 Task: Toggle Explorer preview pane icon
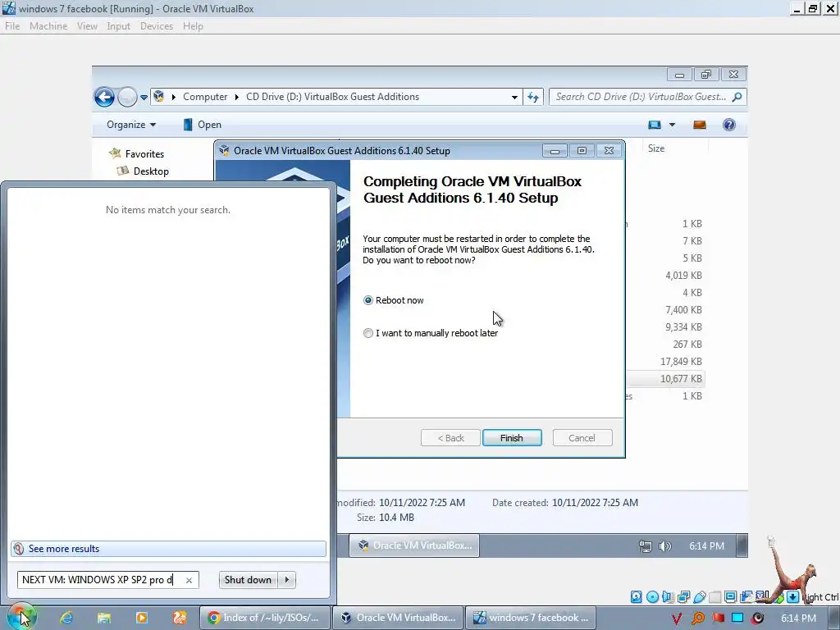[700, 125]
